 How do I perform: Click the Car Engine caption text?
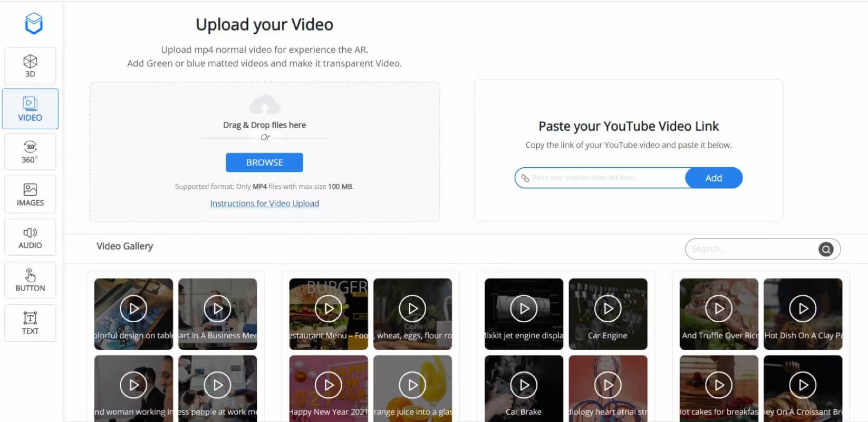tap(607, 335)
